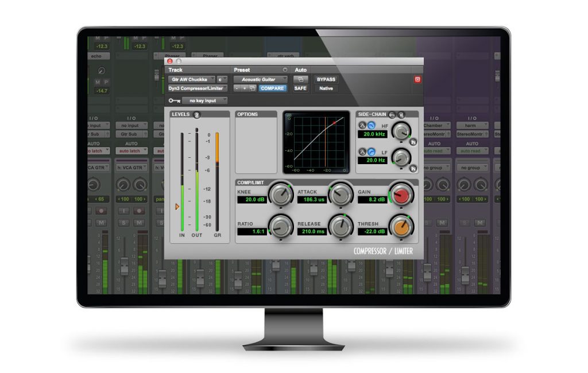Toggle the BYPASS button
588x373 pixels.
tap(326, 79)
